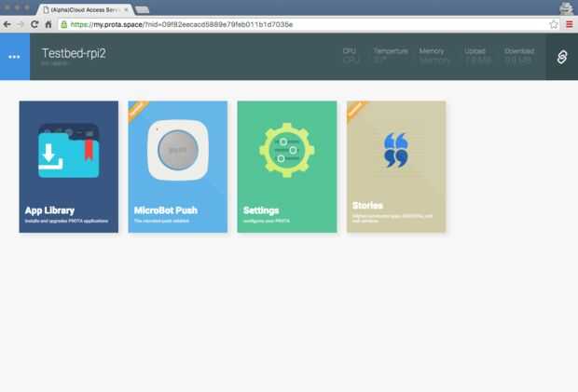
Task: Focus the my.prota.space address bar
Action: (x=303, y=24)
